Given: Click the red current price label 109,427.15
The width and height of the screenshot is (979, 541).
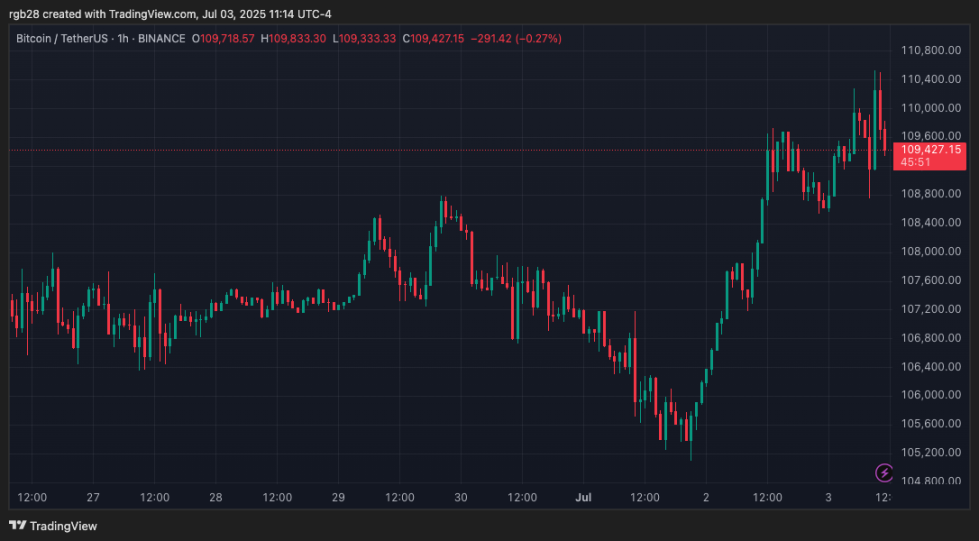Looking at the screenshot, I should click(x=930, y=149).
